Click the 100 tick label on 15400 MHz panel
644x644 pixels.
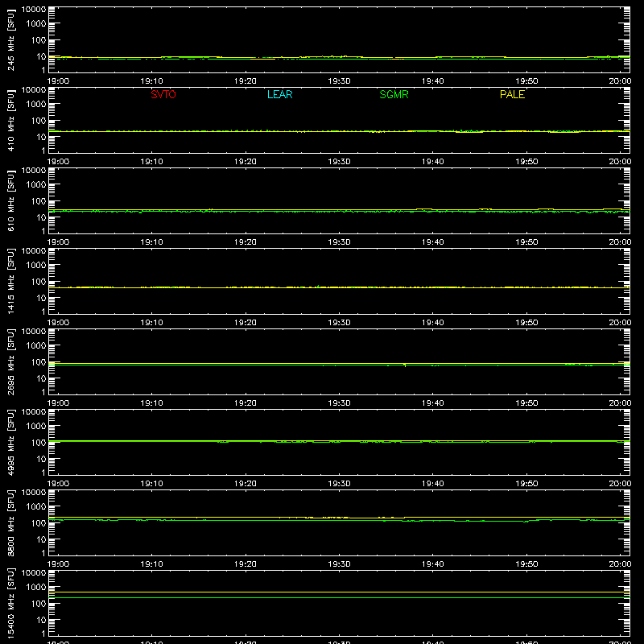click(39, 604)
